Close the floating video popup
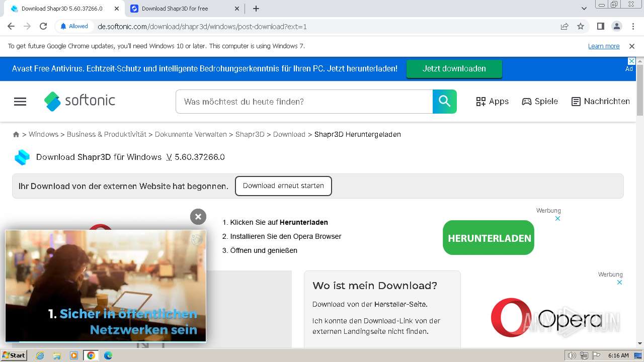 (198, 217)
